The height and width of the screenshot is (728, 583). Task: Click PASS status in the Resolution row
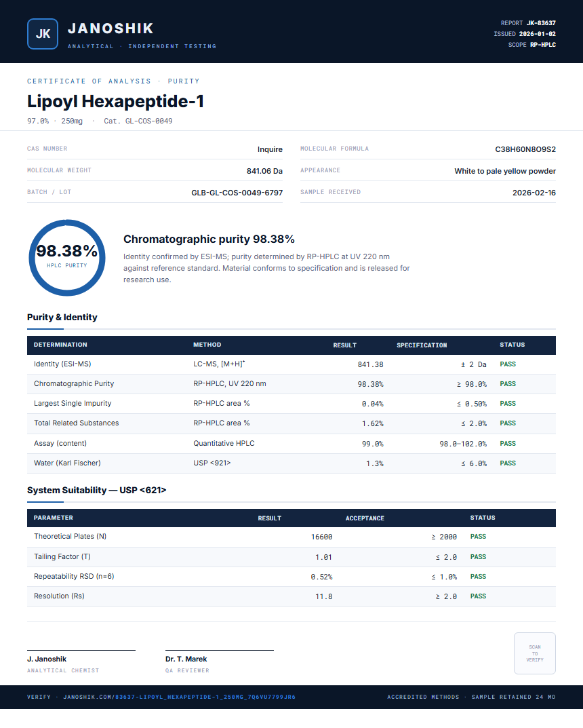[x=478, y=596]
